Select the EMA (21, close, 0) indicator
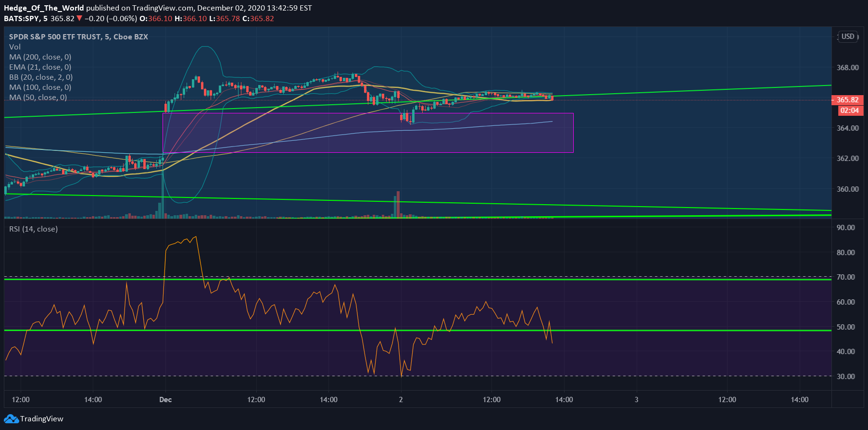 (x=40, y=67)
